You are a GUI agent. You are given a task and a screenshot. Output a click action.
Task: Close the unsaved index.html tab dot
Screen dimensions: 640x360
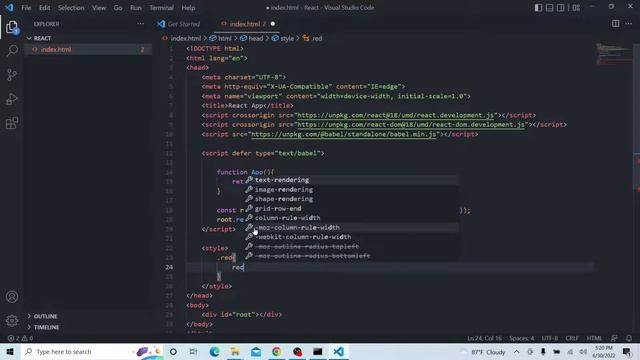click(x=273, y=24)
